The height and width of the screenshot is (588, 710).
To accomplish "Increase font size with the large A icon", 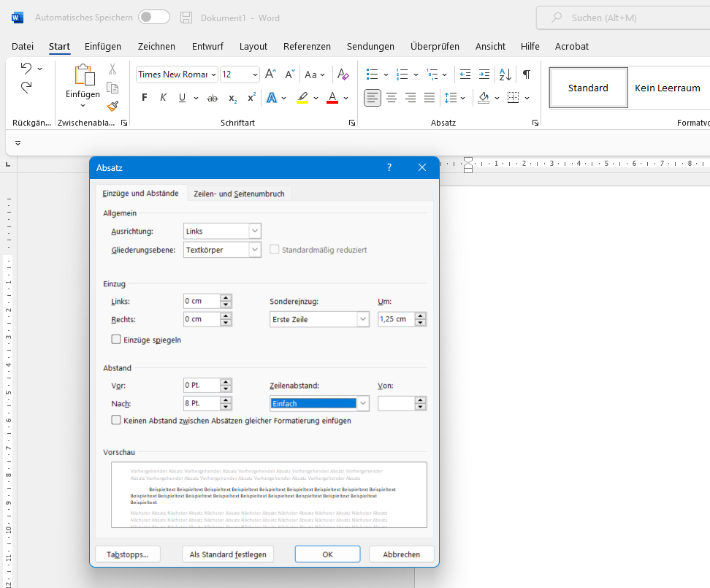I will [x=270, y=74].
